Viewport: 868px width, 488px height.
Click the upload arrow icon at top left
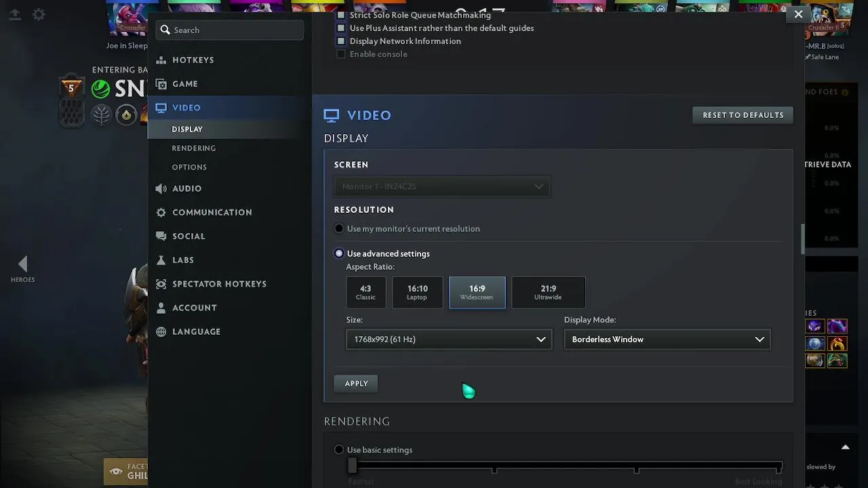(14, 14)
